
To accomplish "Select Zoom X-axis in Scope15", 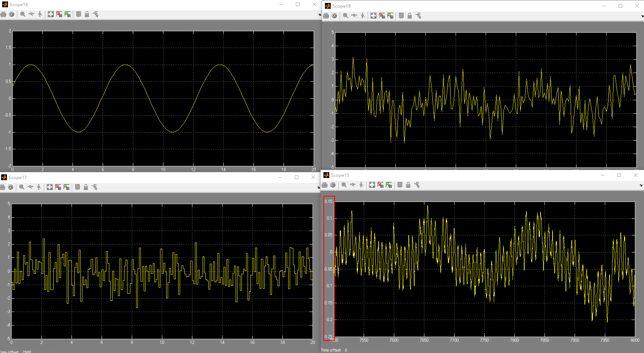I will [x=353, y=185].
